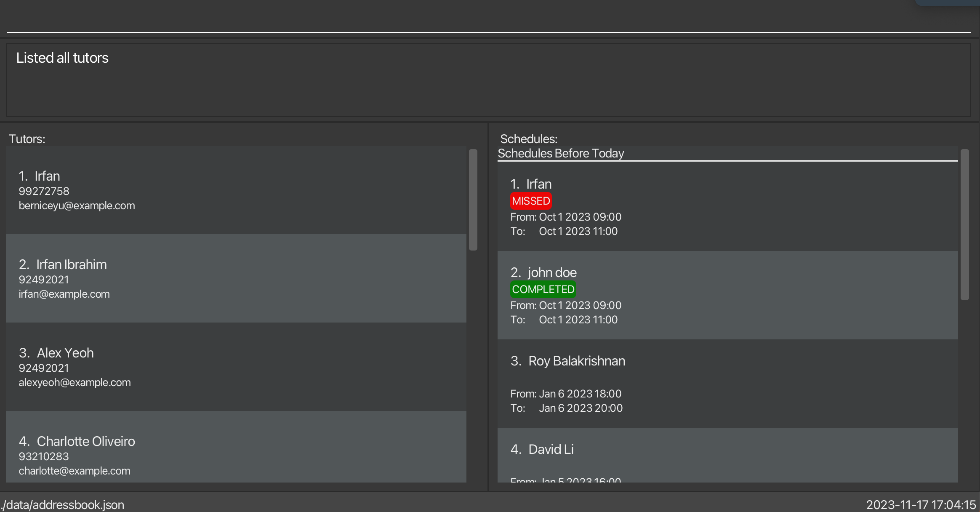Click berniceyu@example.com email text
This screenshot has height=512, width=980.
77,205
